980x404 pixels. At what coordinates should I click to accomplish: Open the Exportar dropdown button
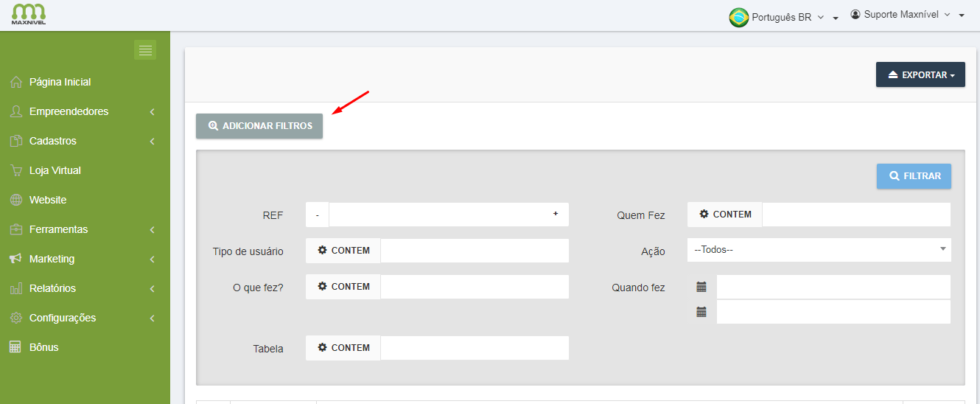[920, 74]
